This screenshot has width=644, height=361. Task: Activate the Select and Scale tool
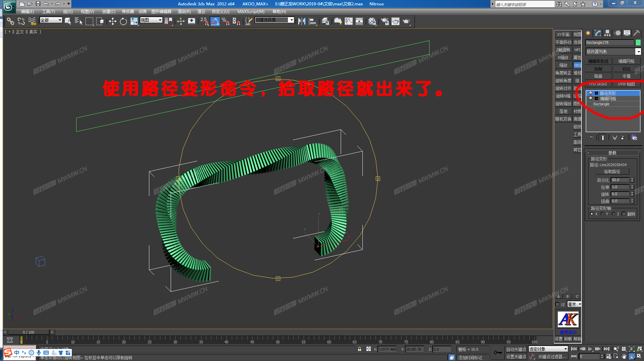coord(134,21)
